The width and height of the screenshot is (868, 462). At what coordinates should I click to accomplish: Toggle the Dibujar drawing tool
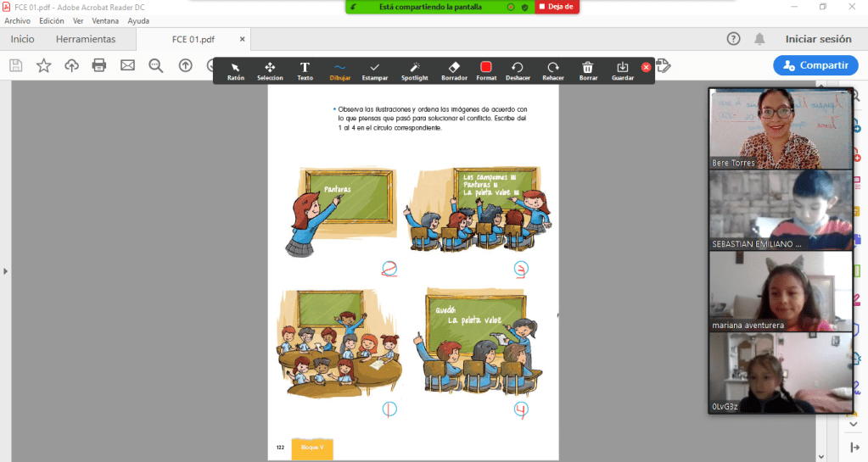[x=339, y=71]
